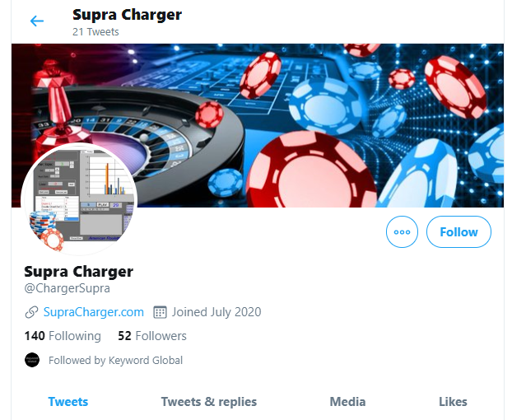
Task: Follow the Supra Charger account
Action: (458, 232)
